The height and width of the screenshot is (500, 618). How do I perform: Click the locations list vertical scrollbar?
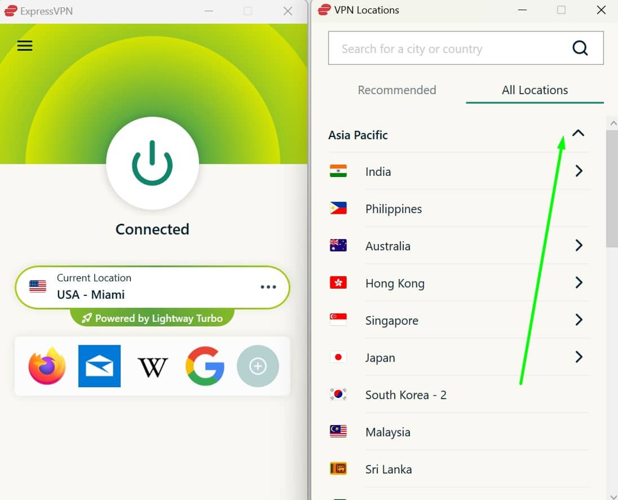(x=612, y=189)
